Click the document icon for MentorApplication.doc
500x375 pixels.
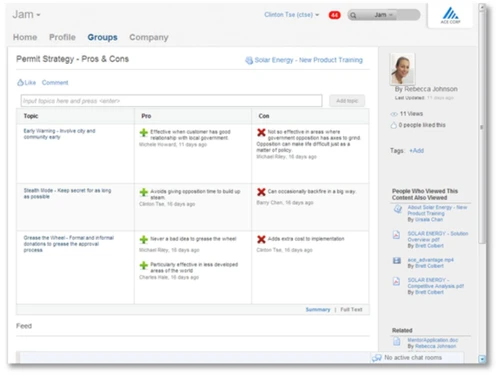click(x=396, y=341)
